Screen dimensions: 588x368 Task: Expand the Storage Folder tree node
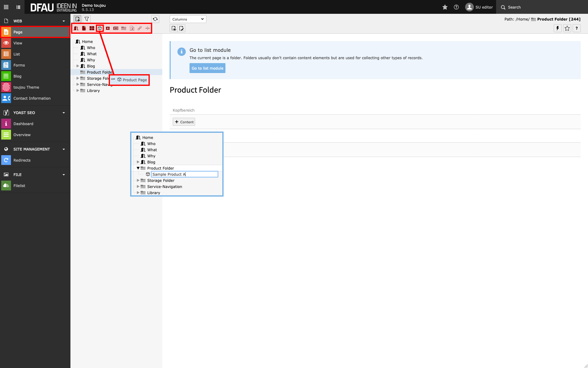tap(78, 78)
